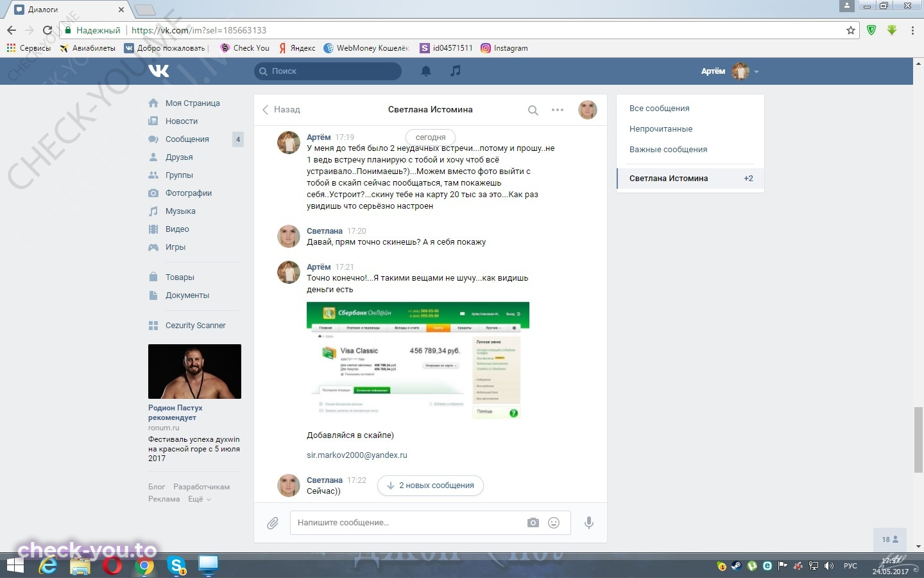Open Sberbank screenshot image in chat
924x578 pixels.
(x=418, y=362)
